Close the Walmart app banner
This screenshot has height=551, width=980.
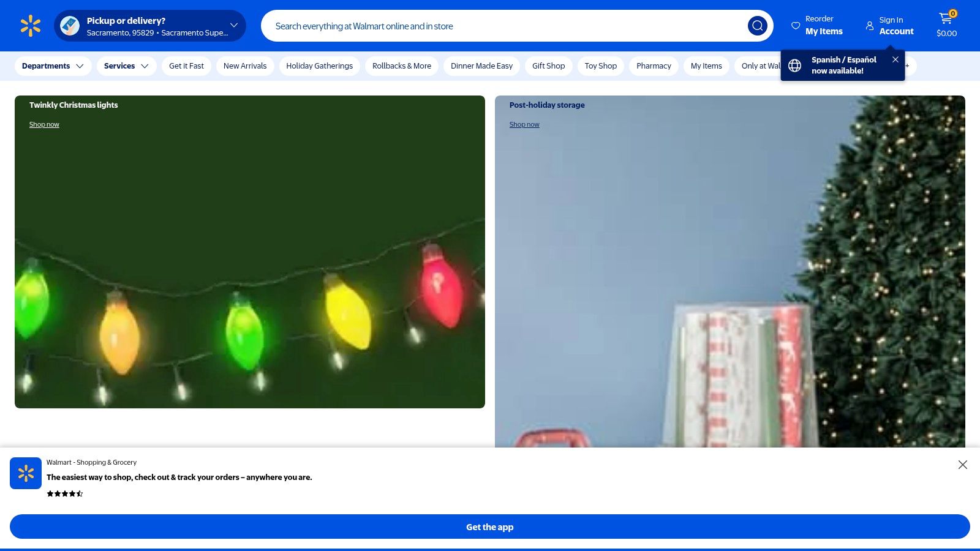pyautogui.click(x=962, y=465)
